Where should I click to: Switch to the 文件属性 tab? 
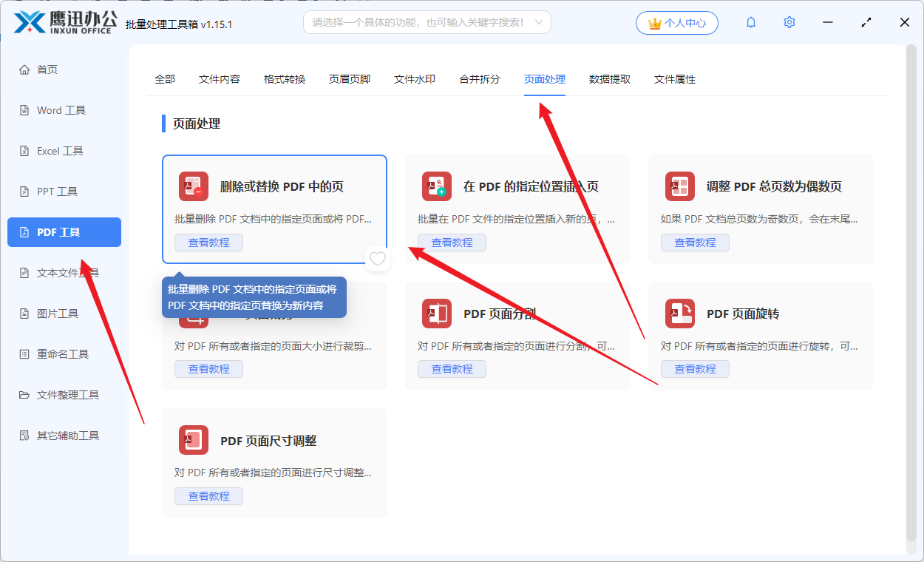coord(675,79)
